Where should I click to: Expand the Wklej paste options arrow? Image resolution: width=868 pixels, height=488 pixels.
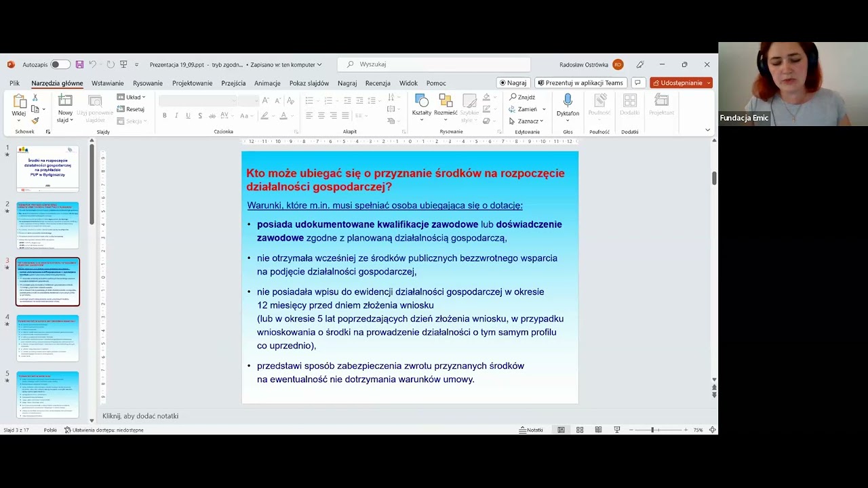pos(19,121)
